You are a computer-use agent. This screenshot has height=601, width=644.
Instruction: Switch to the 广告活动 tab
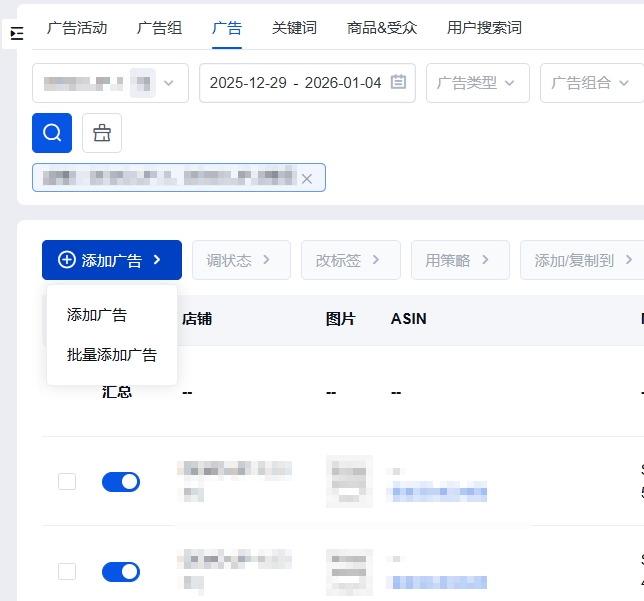[77, 28]
